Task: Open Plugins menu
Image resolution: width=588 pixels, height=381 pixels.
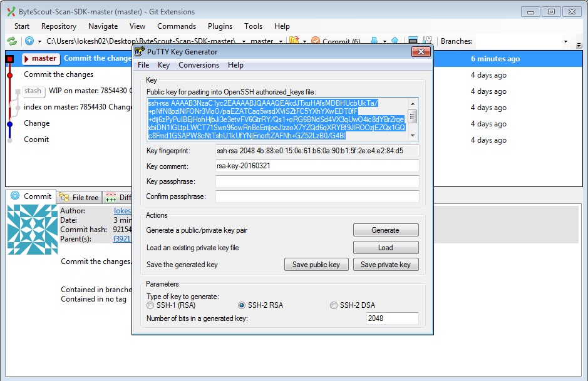Action: click(220, 26)
